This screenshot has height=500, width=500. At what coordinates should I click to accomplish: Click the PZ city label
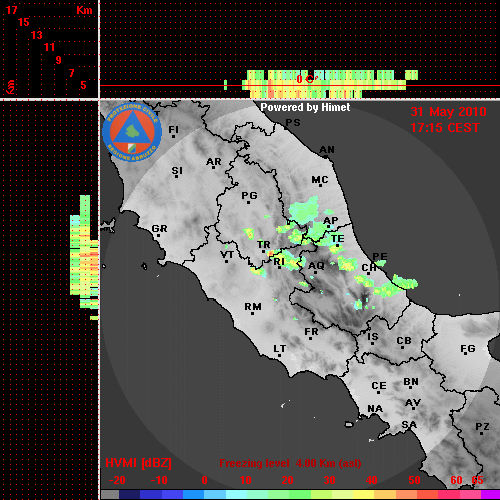[482, 426]
